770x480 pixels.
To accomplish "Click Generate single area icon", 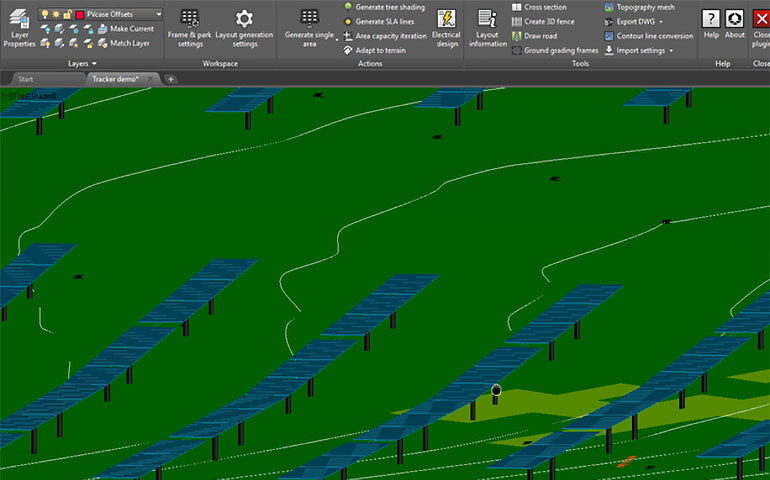I will point(309,18).
